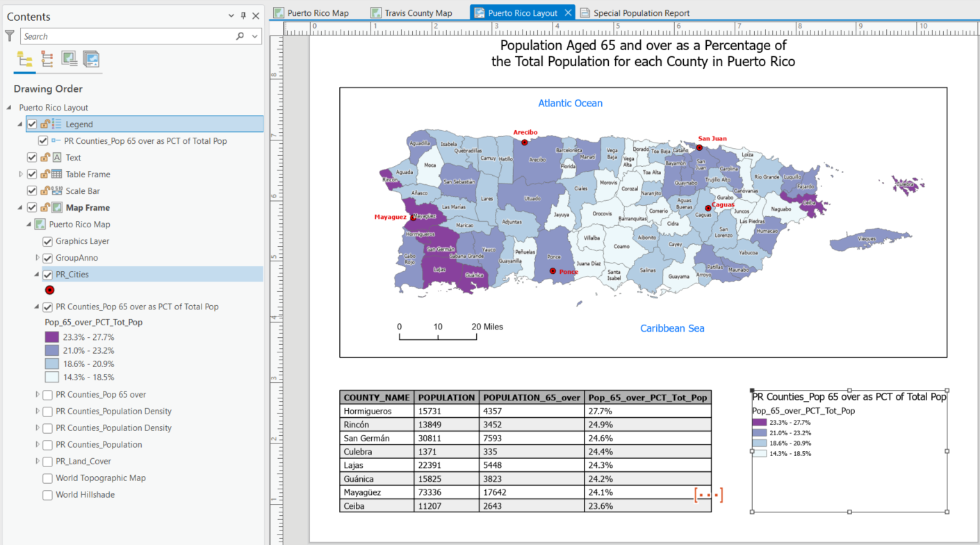Click the Scale Bar element icon

coord(56,191)
